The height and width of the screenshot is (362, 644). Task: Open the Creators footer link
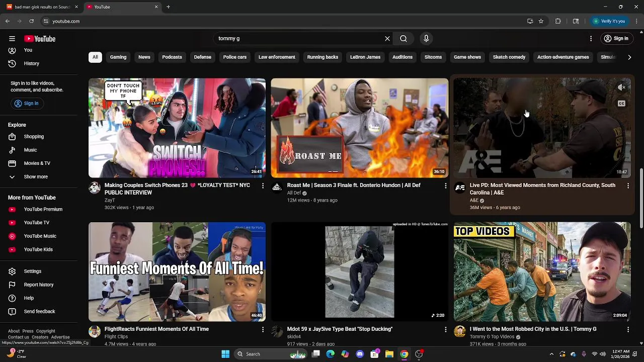(40, 337)
